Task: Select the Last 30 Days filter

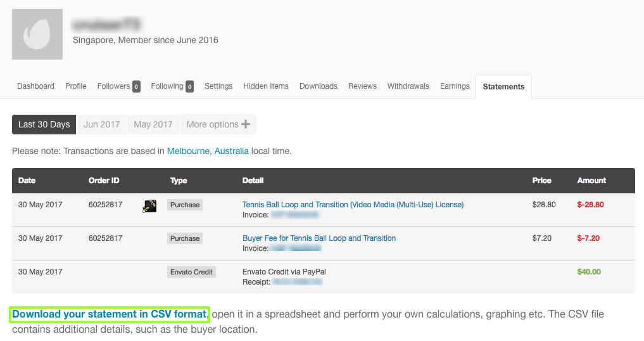Action: 44,124
